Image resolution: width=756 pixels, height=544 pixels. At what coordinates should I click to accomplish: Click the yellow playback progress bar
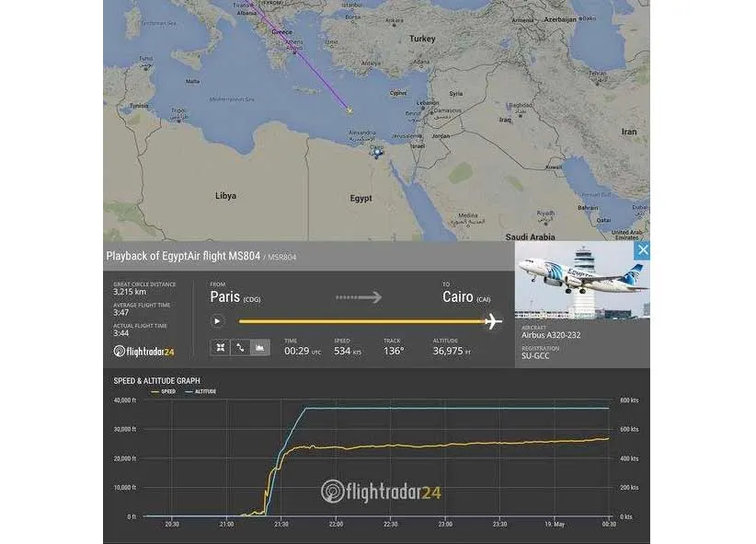359,321
